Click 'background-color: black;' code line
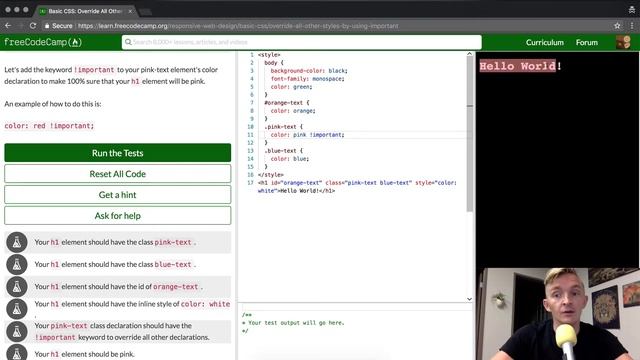 (309, 71)
